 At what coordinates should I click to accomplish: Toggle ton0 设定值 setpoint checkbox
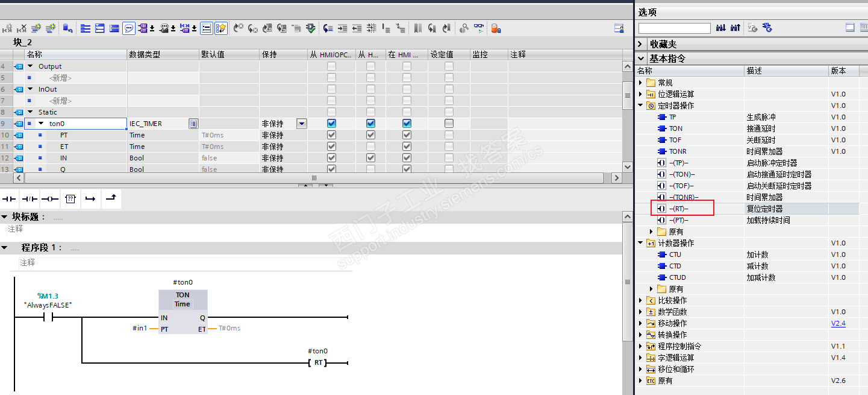point(449,124)
